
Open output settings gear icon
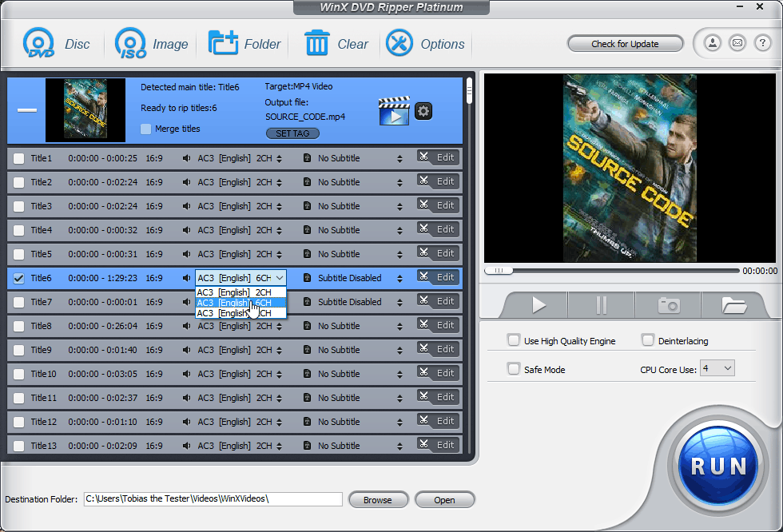coord(423,111)
